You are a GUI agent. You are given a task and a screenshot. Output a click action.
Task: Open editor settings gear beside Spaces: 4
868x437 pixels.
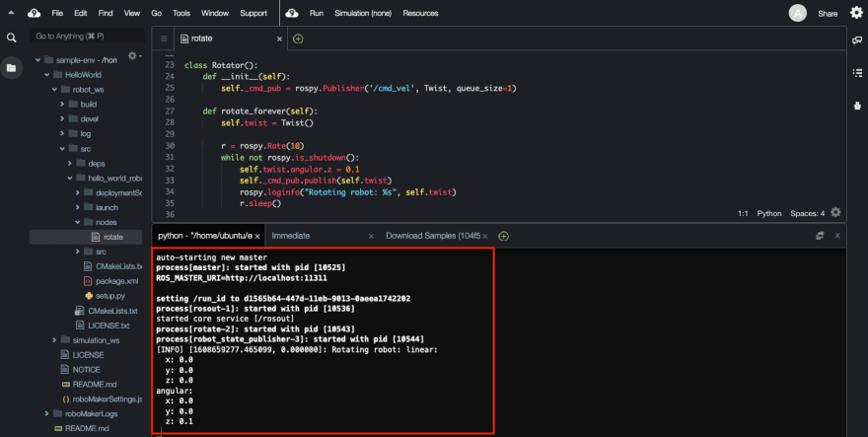pyautogui.click(x=835, y=212)
